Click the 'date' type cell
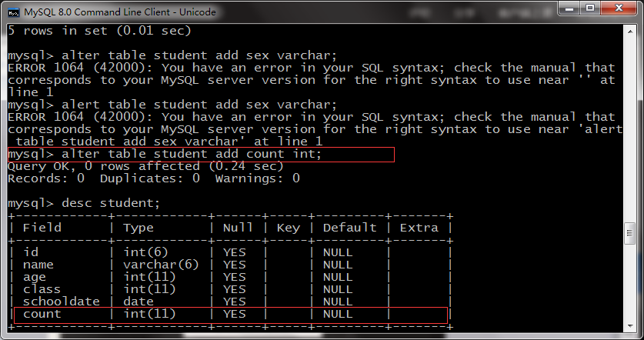 (x=138, y=302)
